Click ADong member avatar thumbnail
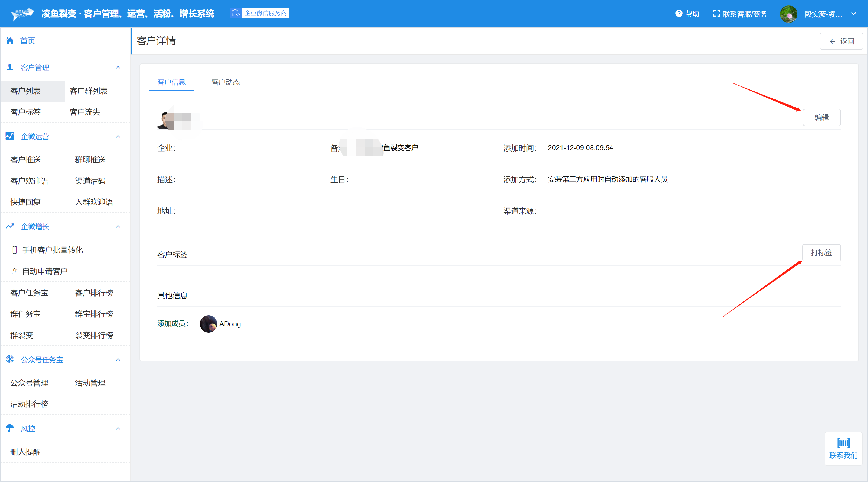The width and height of the screenshot is (868, 482). tap(208, 324)
